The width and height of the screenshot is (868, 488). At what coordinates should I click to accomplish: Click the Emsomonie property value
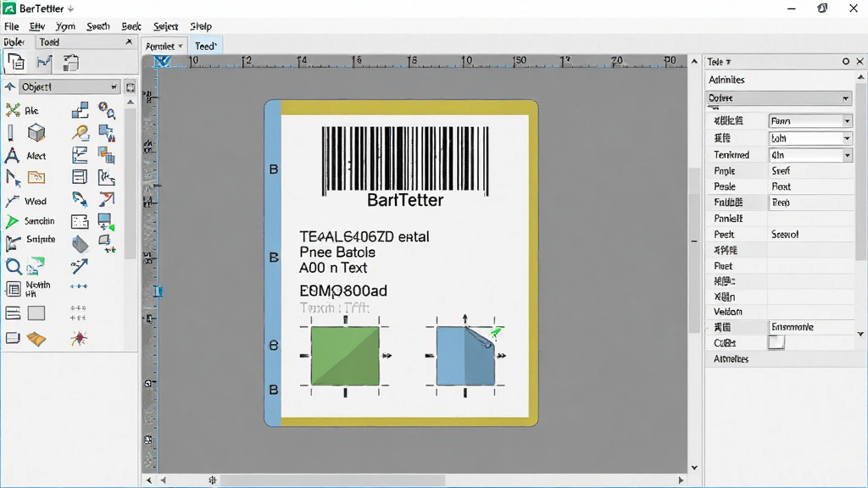[793, 327]
